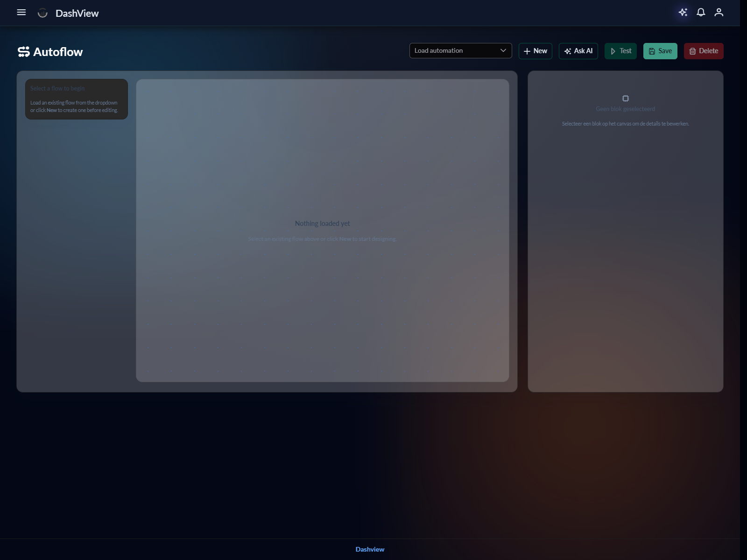The height and width of the screenshot is (560, 747).
Task: Open the user profile icon
Action: pyautogui.click(x=719, y=13)
